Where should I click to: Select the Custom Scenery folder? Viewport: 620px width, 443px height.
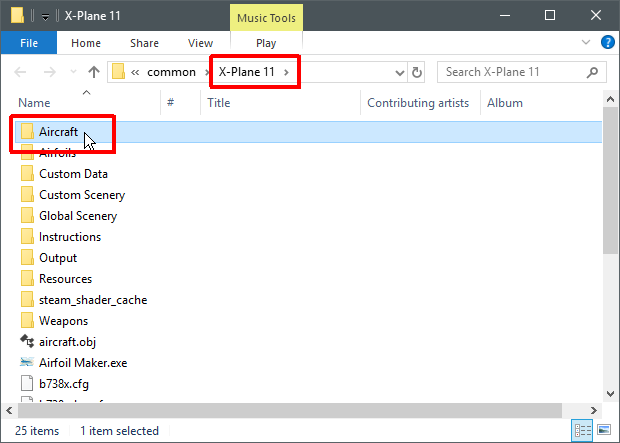click(82, 195)
